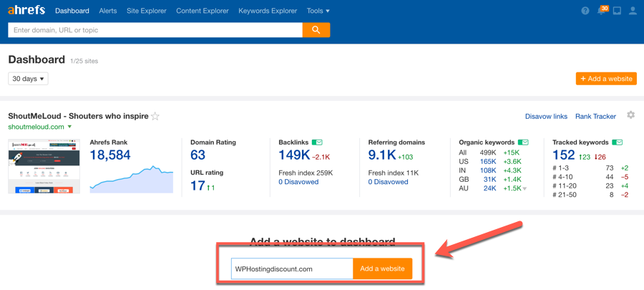Image resolution: width=644 pixels, height=290 pixels.
Task: Click '0 Disavowed' under Referring domains
Action: click(388, 182)
